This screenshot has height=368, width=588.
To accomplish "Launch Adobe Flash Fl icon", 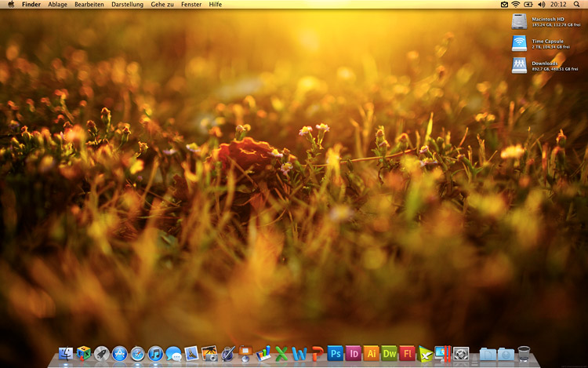I will [x=407, y=353].
